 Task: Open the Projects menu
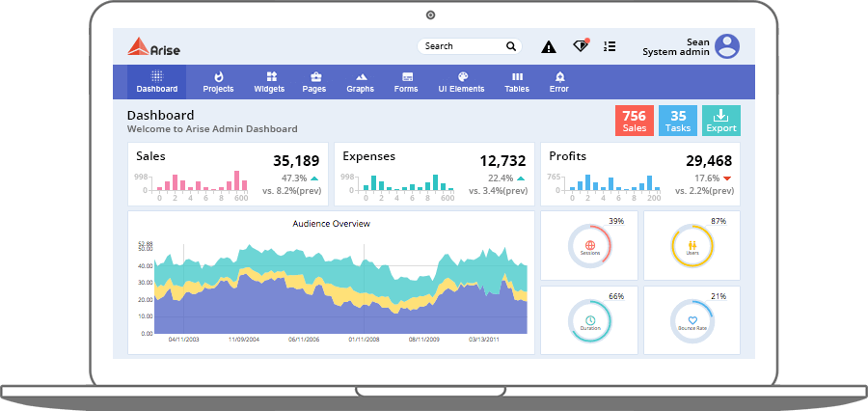click(x=218, y=82)
